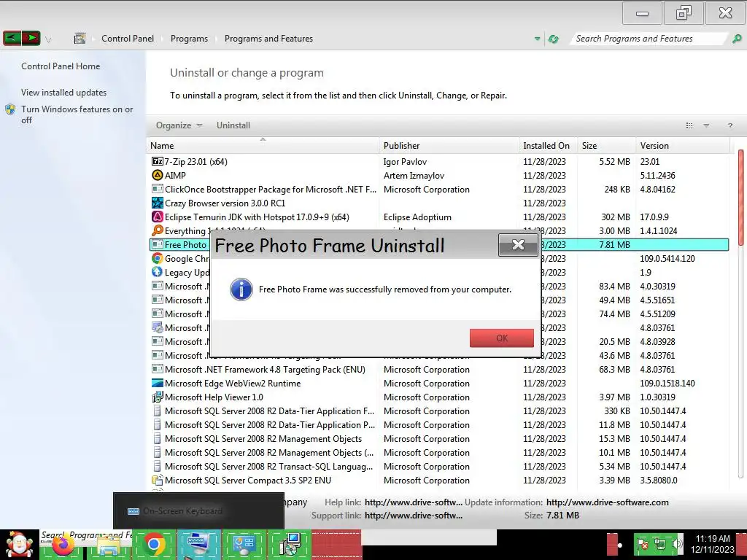Open the views dropdown arrow
747x560 pixels.
pyautogui.click(x=706, y=125)
